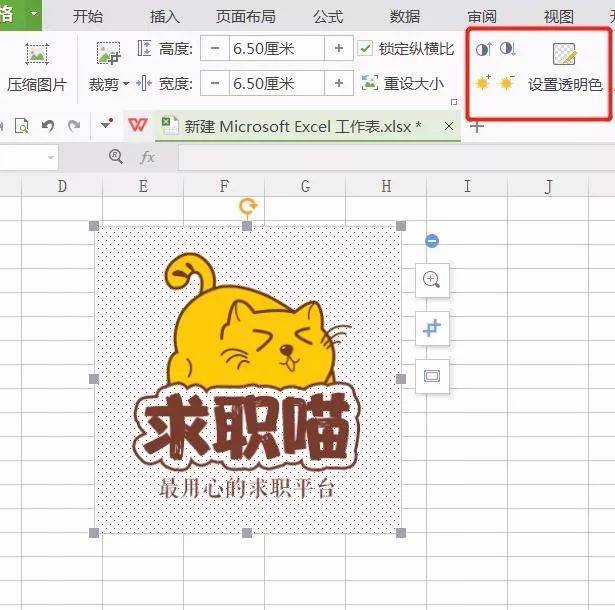
Task: Click the right-middle image resize handle
Action: [401, 379]
